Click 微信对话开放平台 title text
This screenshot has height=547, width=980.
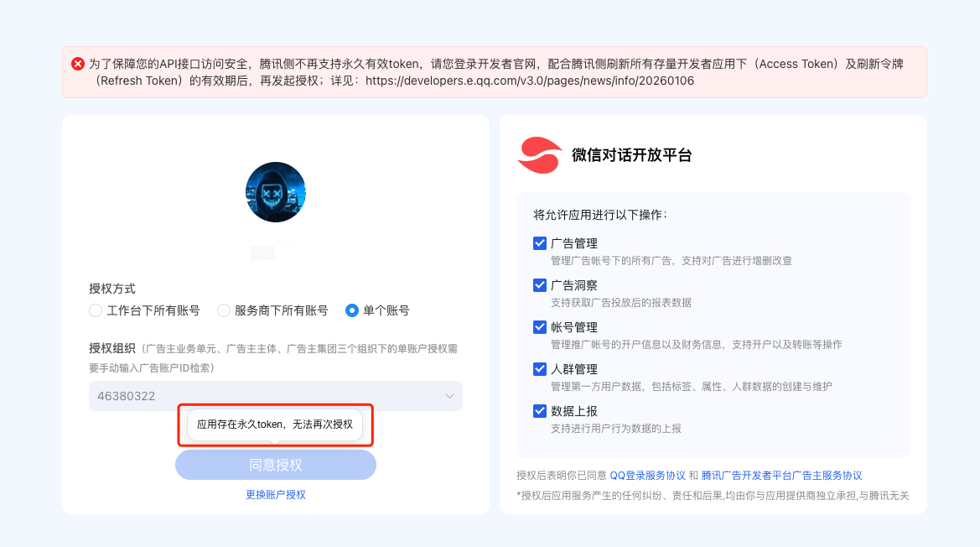tap(632, 155)
